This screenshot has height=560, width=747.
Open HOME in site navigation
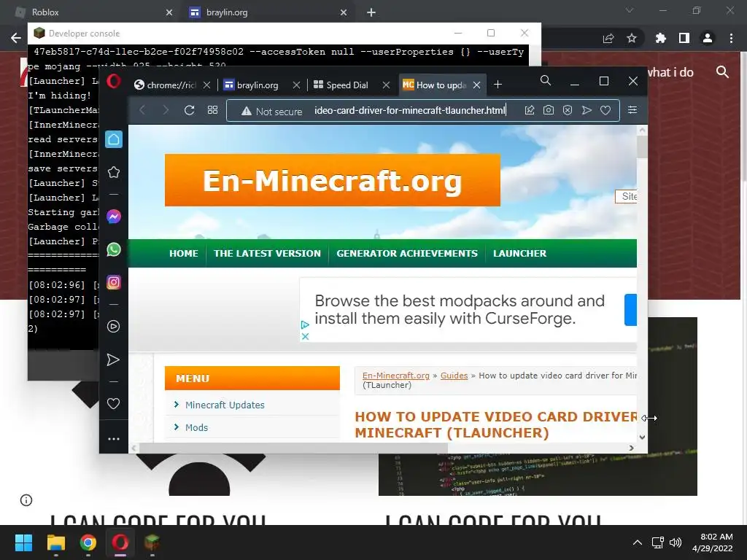(x=183, y=253)
